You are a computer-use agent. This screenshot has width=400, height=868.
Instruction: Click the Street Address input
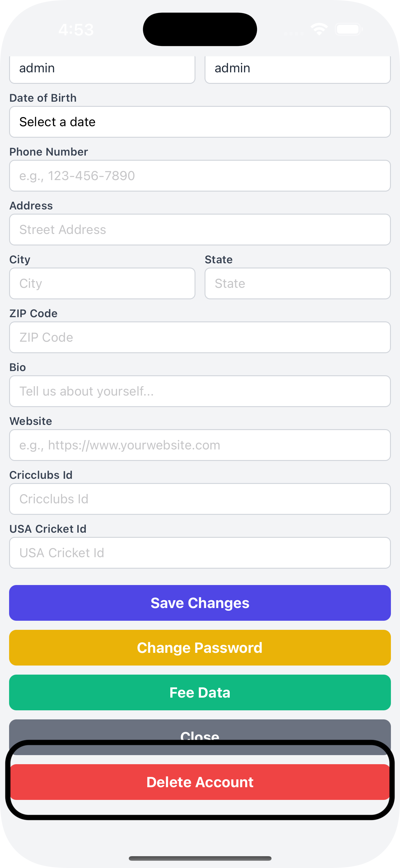200,230
